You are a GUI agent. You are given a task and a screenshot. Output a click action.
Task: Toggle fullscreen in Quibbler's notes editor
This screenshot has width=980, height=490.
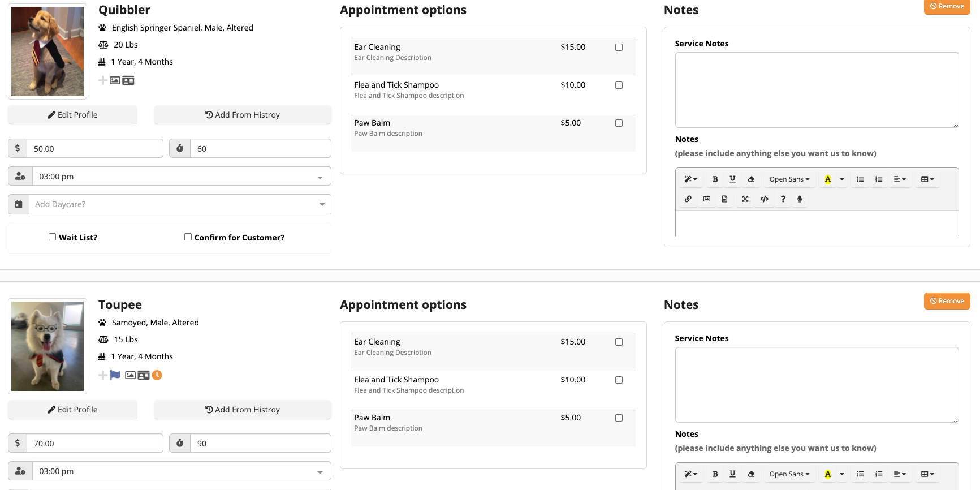(x=745, y=199)
